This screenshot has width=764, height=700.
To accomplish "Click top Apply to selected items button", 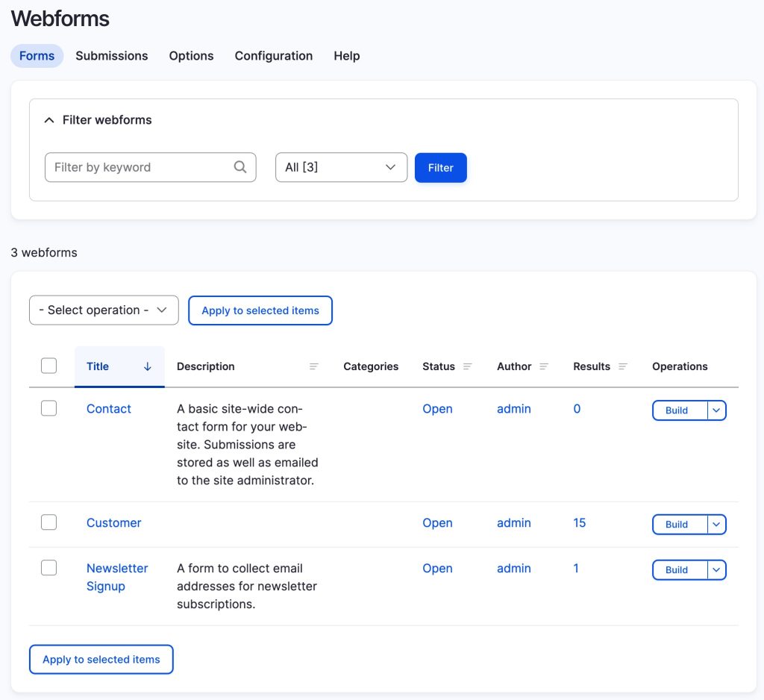I will click(260, 310).
